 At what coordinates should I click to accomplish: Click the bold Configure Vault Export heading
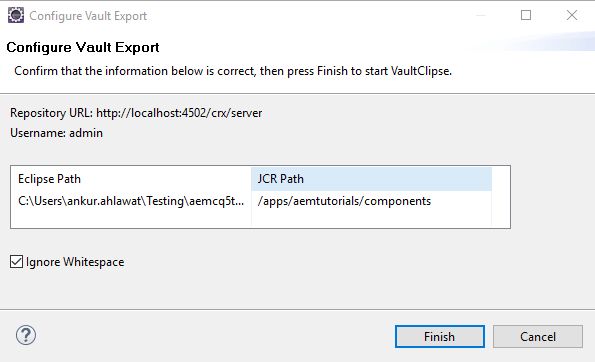click(x=83, y=47)
